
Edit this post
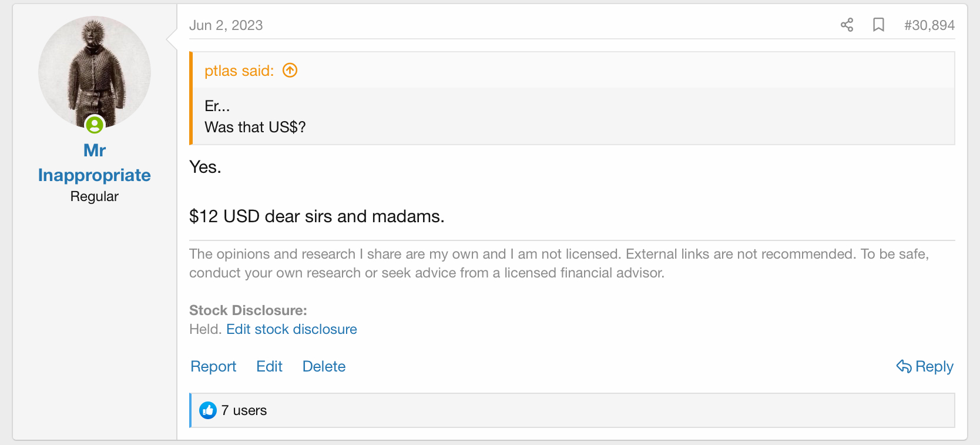(x=269, y=366)
